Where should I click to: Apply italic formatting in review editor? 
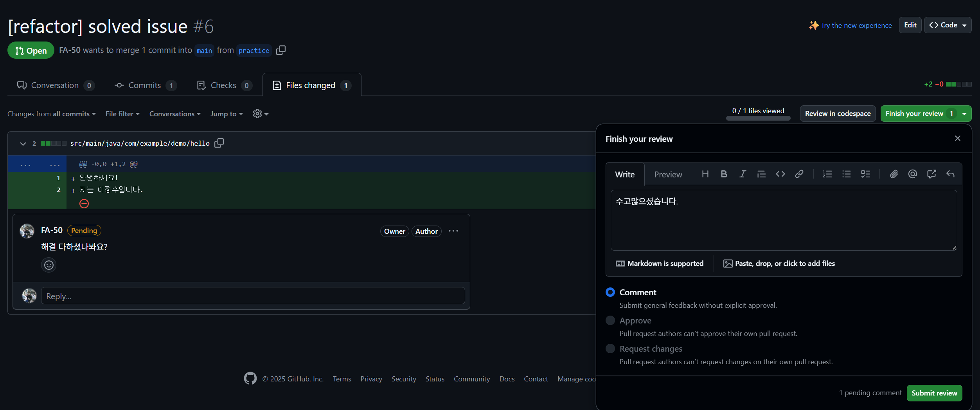(743, 174)
